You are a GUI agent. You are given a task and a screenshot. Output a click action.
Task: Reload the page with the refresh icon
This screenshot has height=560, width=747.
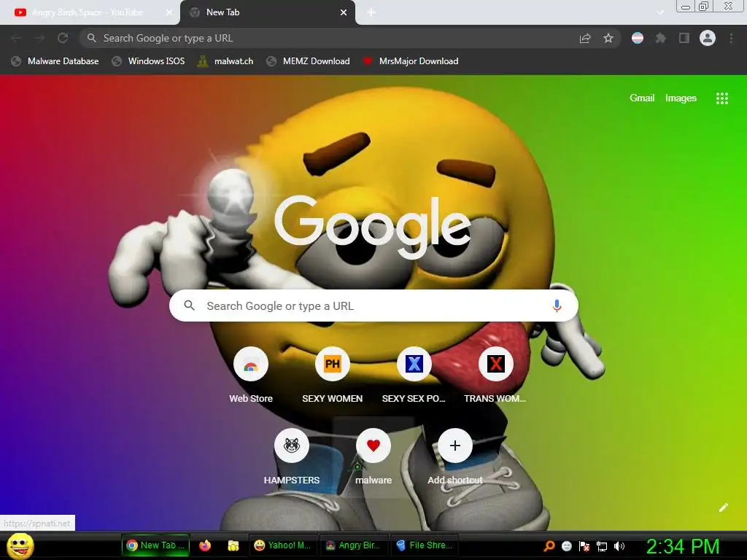pos(63,38)
